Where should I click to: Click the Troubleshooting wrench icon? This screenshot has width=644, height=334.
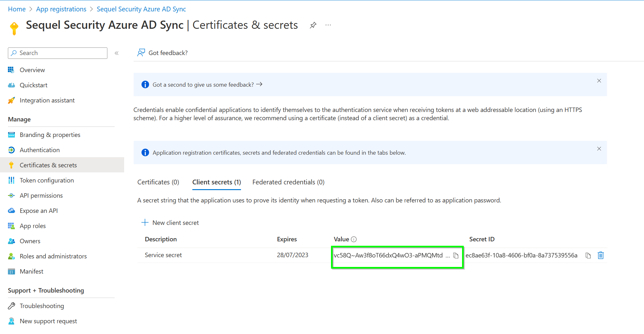(11, 306)
